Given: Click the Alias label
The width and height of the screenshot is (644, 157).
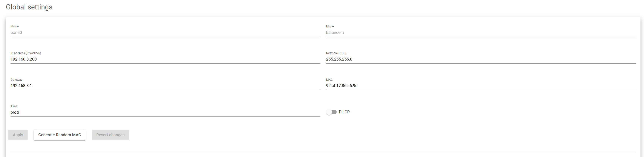Looking at the screenshot, I should pos(14,106).
